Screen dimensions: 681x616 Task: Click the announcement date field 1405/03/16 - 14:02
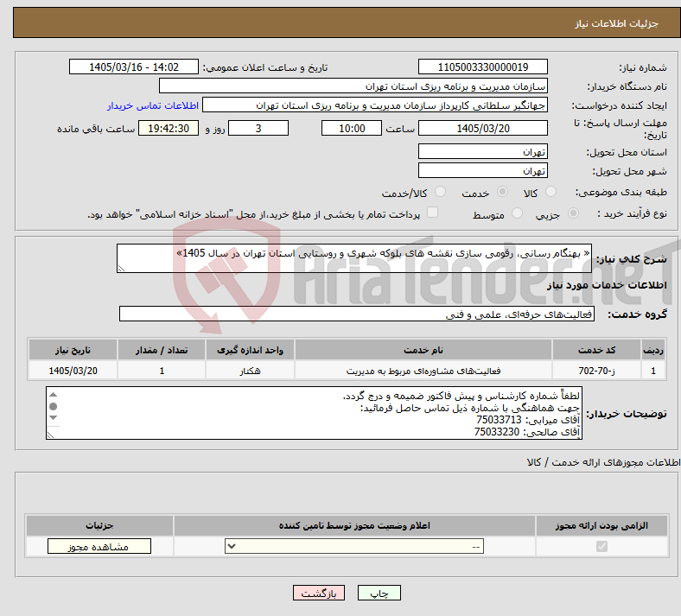[x=134, y=67]
